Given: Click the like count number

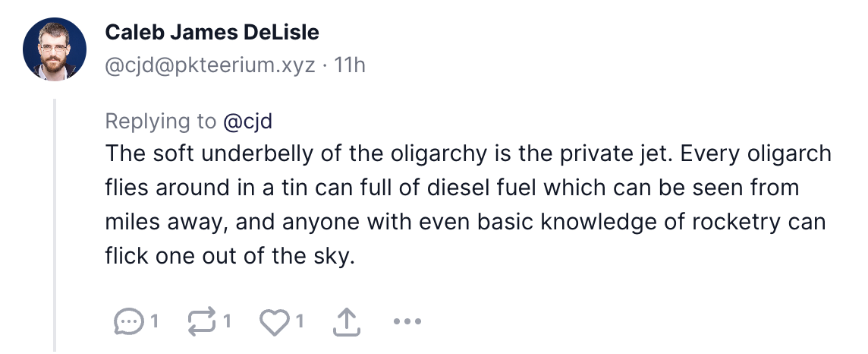Looking at the screenshot, I should coord(299,322).
